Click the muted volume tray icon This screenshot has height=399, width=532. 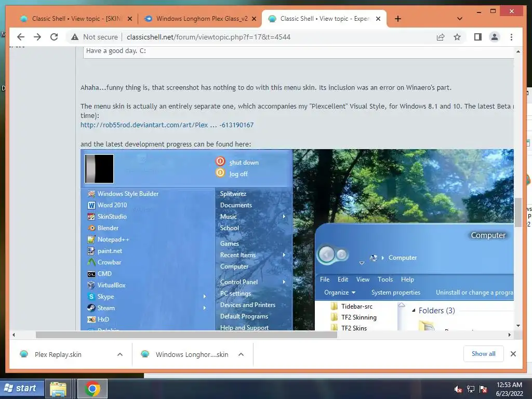(458, 389)
